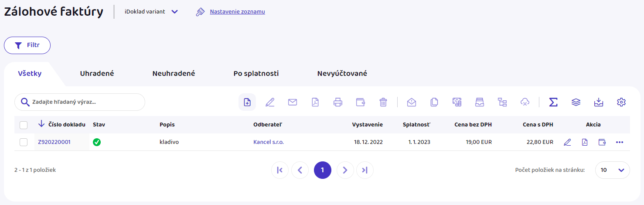Open the items per page dropdown
The width and height of the screenshot is (644, 205).
[612, 170]
